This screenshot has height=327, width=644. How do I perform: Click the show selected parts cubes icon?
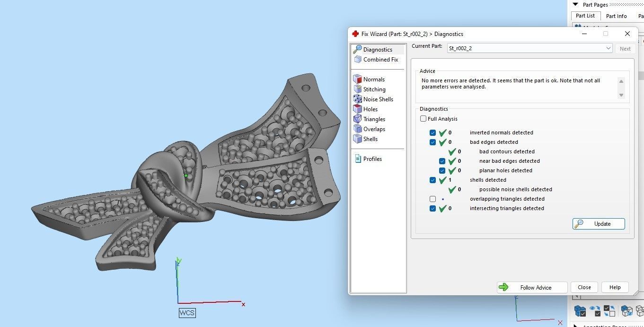coord(627,311)
